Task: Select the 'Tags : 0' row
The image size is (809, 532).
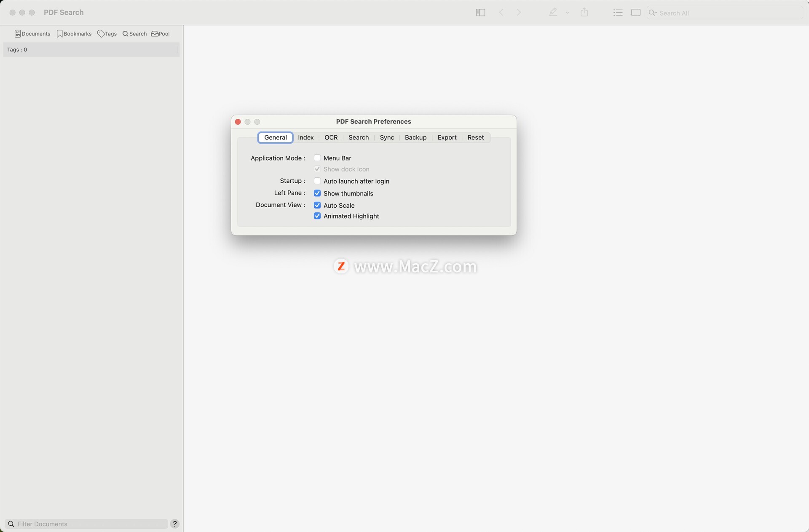Action: pyautogui.click(x=91, y=50)
